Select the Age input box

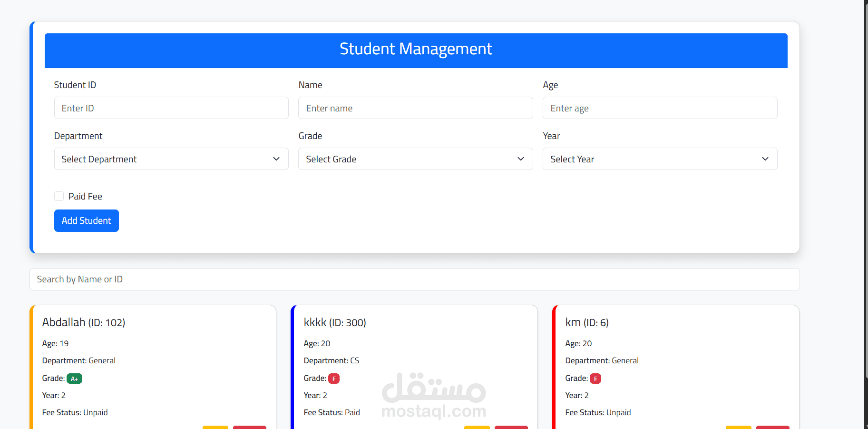tap(660, 108)
